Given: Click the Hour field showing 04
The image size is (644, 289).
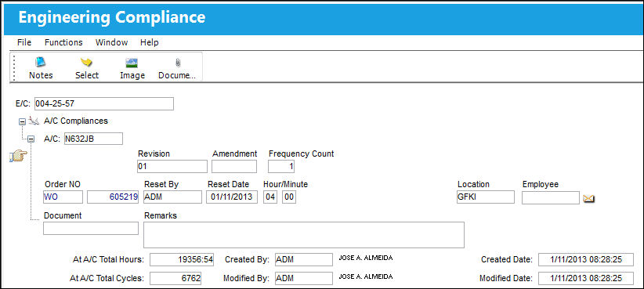Looking at the screenshot, I should click(x=270, y=197).
